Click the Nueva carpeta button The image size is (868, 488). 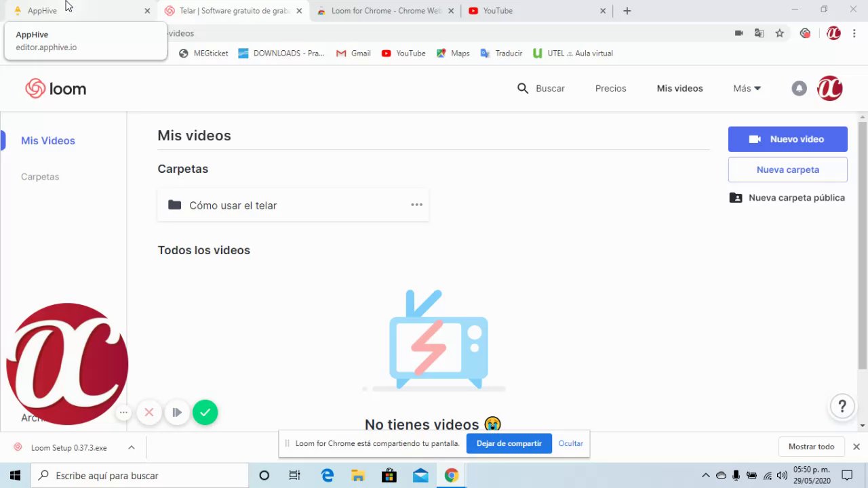click(787, 169)
